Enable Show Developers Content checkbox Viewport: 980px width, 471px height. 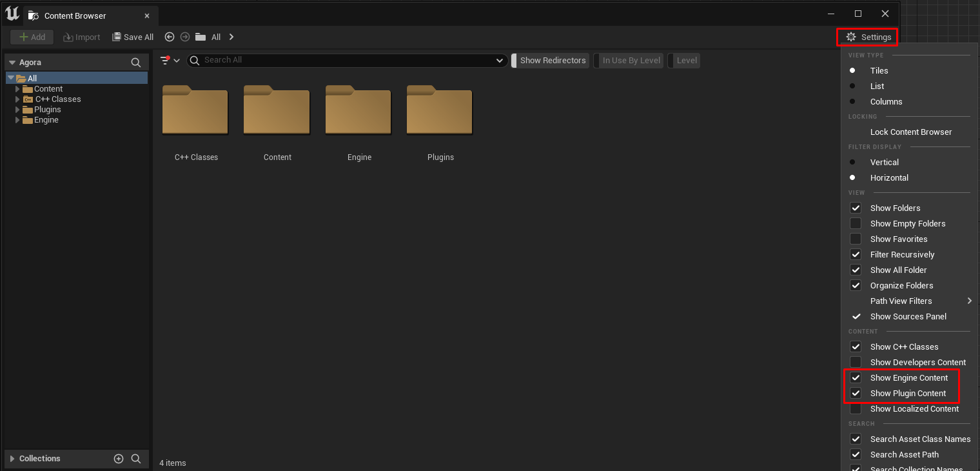tap(856, 363)
